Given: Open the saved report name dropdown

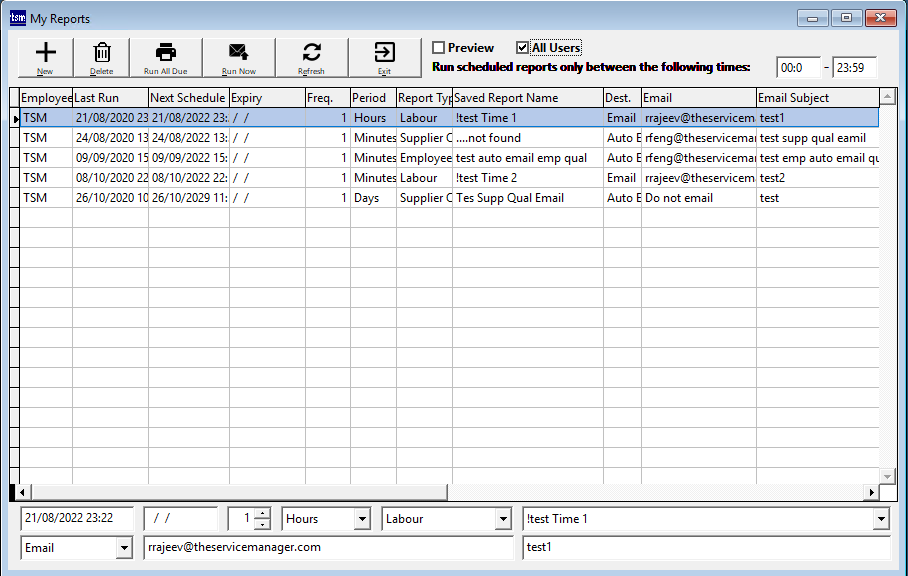Looking at the screenshot, I should click(880, 519).
